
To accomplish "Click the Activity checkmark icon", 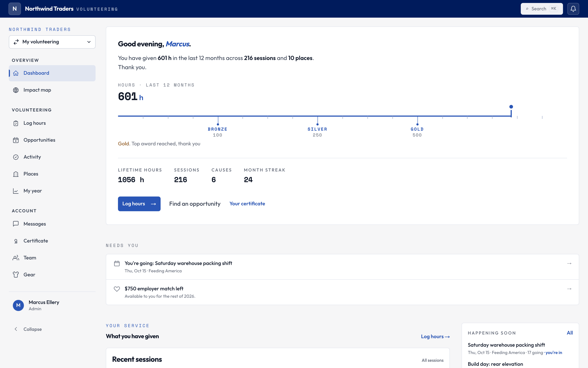I will (16, 157).
